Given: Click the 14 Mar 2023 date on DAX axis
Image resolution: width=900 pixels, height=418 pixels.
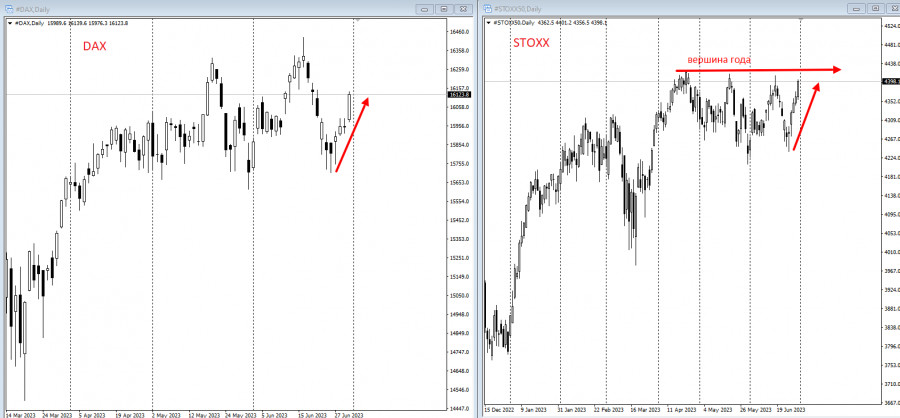Looking at the screenshot, I should pos(19,414).
